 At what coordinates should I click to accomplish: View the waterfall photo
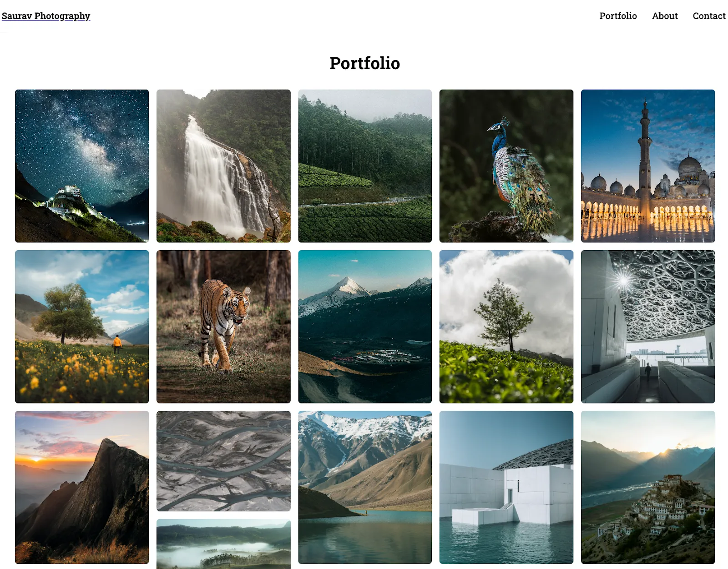[223, 166]
